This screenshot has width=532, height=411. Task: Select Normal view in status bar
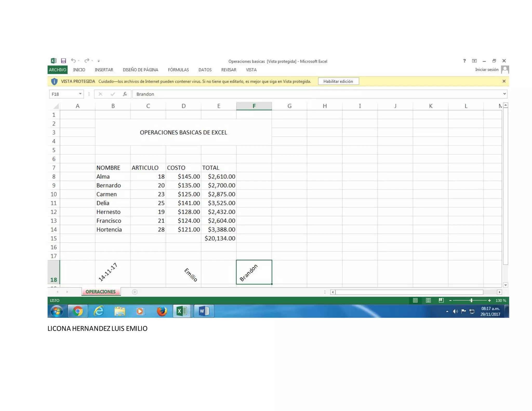pos(415,300)
